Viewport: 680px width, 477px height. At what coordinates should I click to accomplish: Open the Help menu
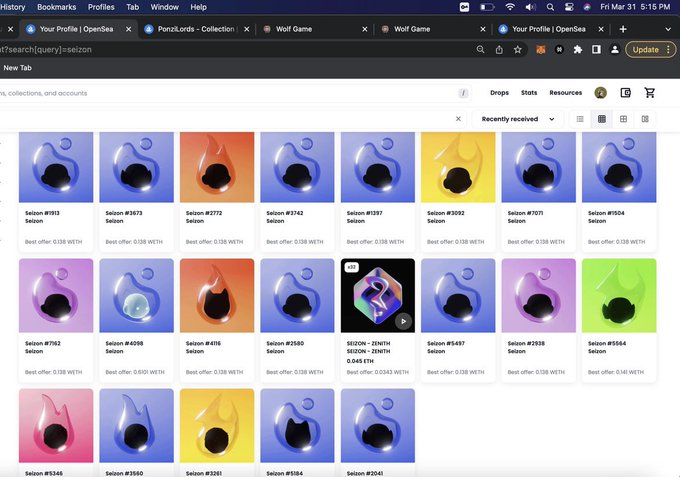tap(198, 7)
